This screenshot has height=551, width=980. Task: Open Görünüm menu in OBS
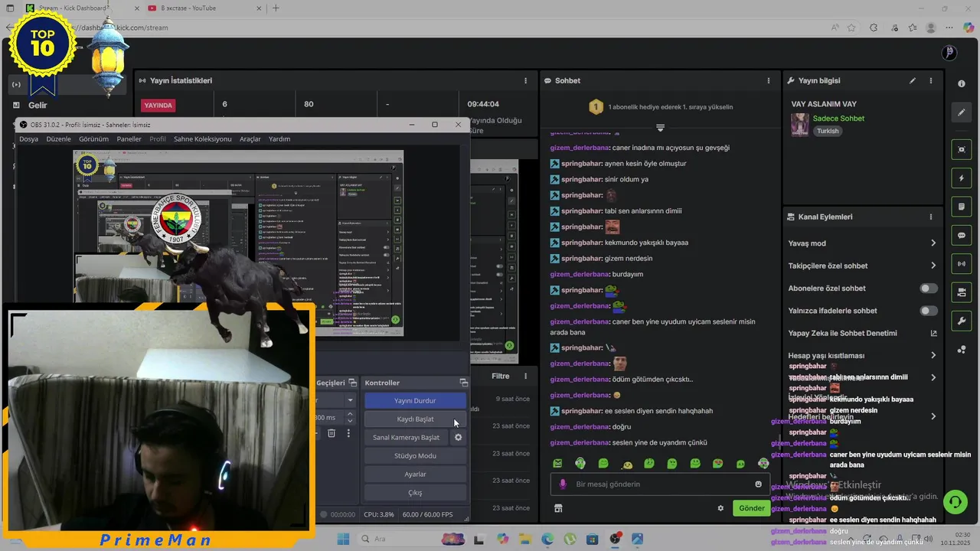(x=93, y=139)
